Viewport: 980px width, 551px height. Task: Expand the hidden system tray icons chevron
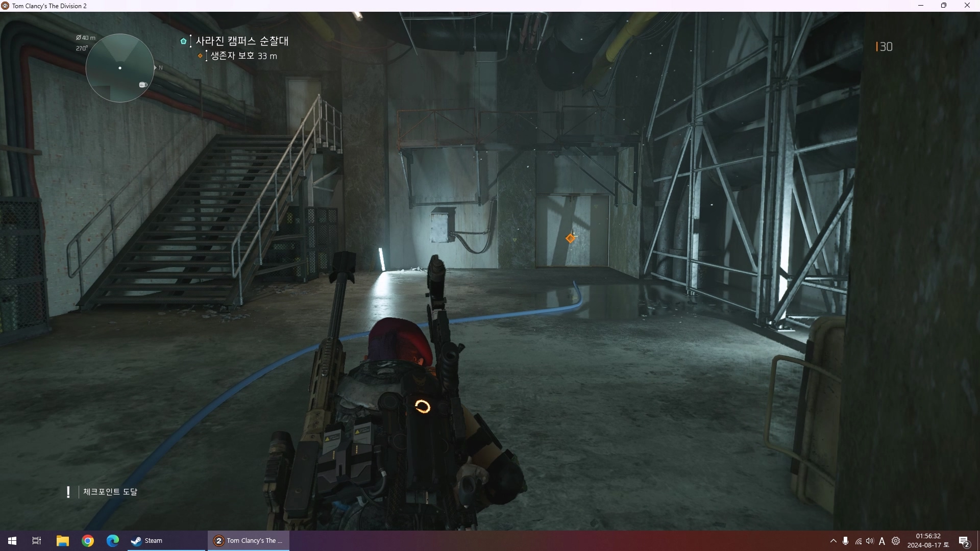coord(833,541)
